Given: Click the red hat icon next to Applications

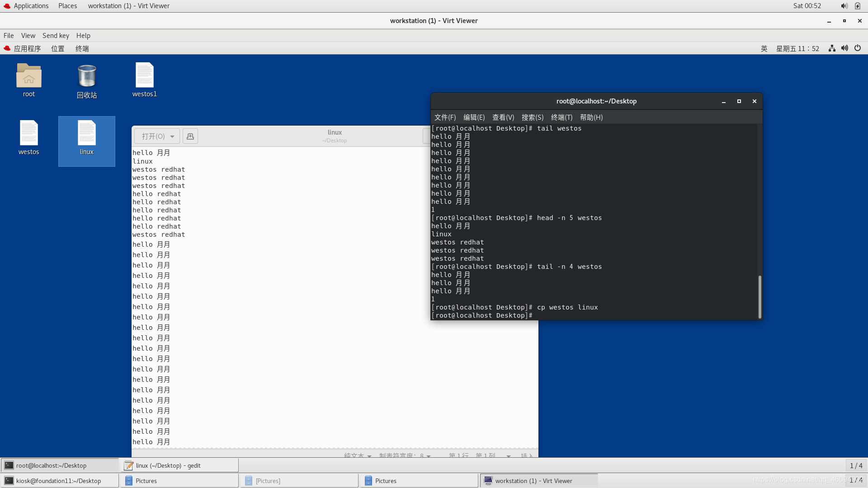Looking at the screenshot, I should (7, 6).
